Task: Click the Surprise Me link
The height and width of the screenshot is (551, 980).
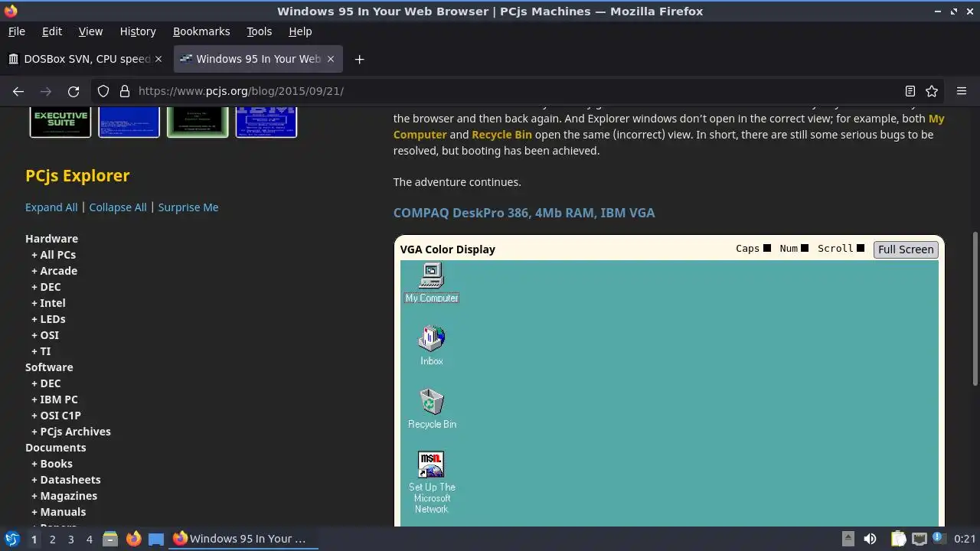Action: 188,207
